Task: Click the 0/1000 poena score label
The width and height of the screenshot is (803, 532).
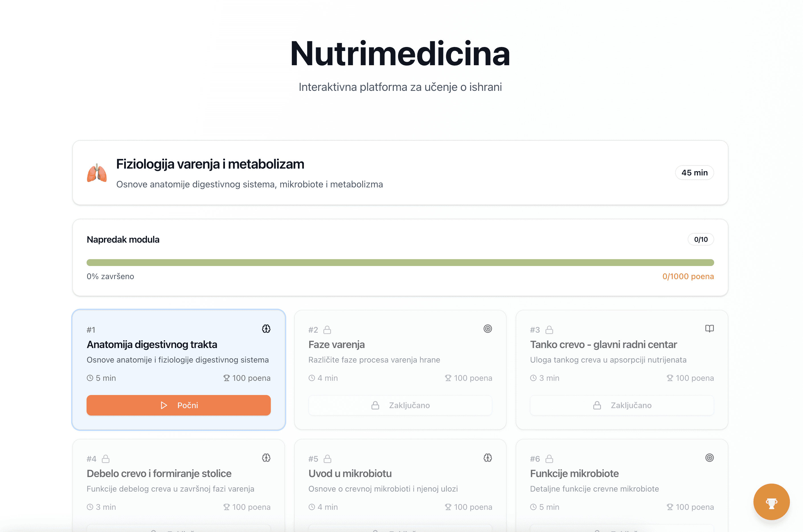Action: (688, 276)
